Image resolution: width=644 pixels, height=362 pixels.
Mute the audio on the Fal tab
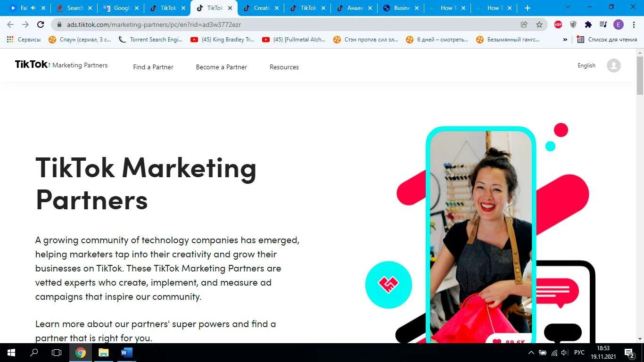[x=33, y=8]
